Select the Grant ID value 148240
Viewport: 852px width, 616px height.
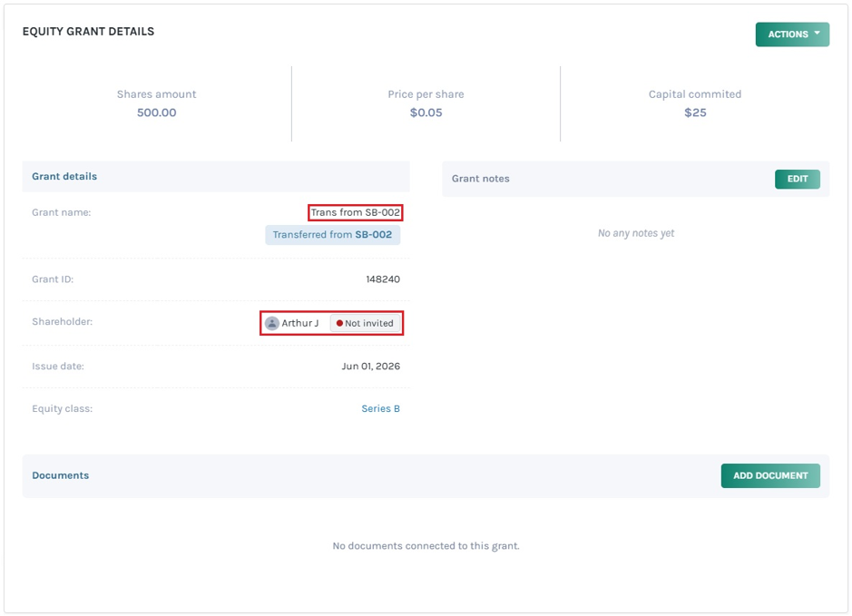(x=383, y=279)
